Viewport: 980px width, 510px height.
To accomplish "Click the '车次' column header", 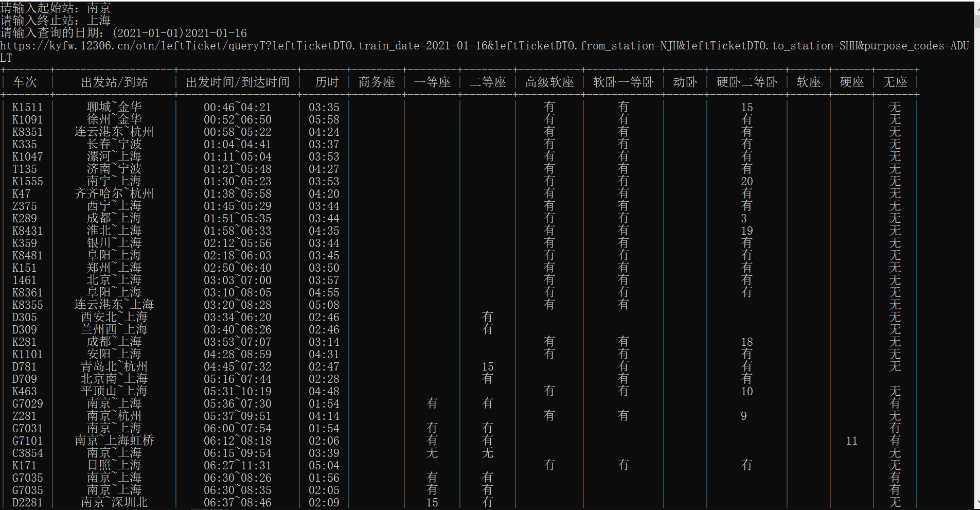I will pos(25,82).
